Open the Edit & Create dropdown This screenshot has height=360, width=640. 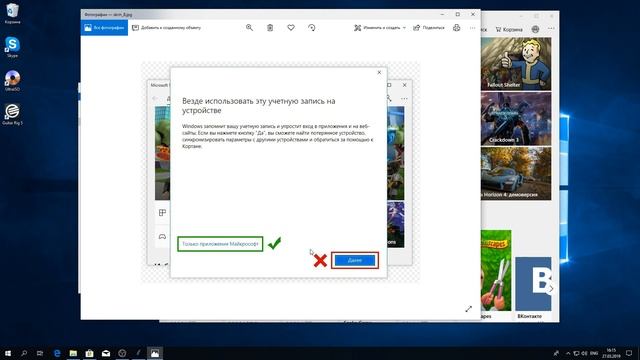click(380, 28)
